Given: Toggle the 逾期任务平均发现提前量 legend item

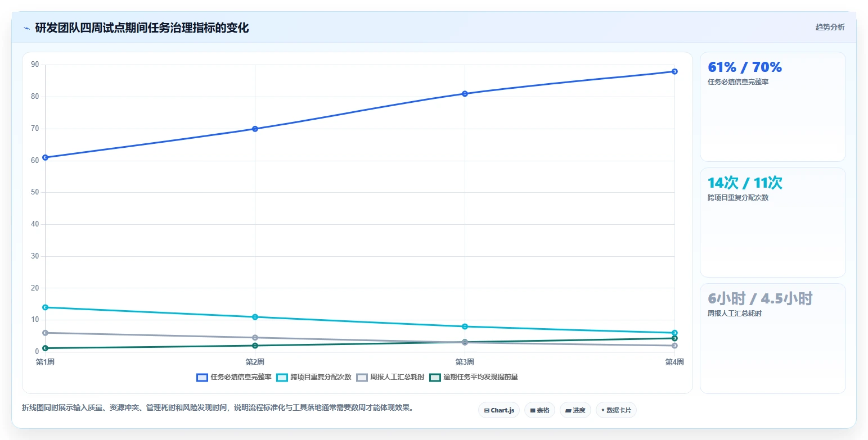Looking at the screenshot, I should point(473,377).
